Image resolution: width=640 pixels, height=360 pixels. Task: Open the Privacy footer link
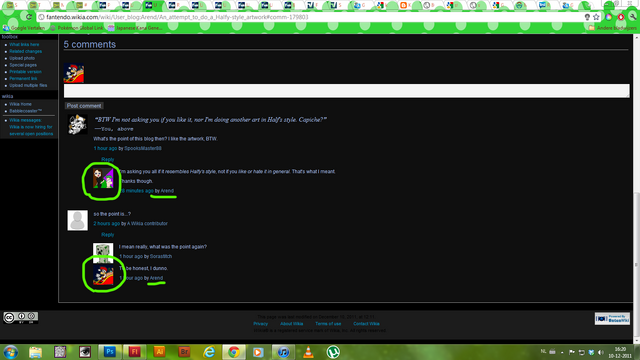tap(260, 324)
